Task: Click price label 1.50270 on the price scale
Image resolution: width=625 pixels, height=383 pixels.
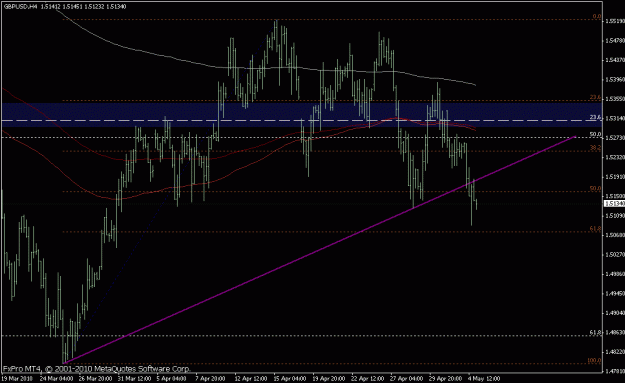Action: click(615, 254)
